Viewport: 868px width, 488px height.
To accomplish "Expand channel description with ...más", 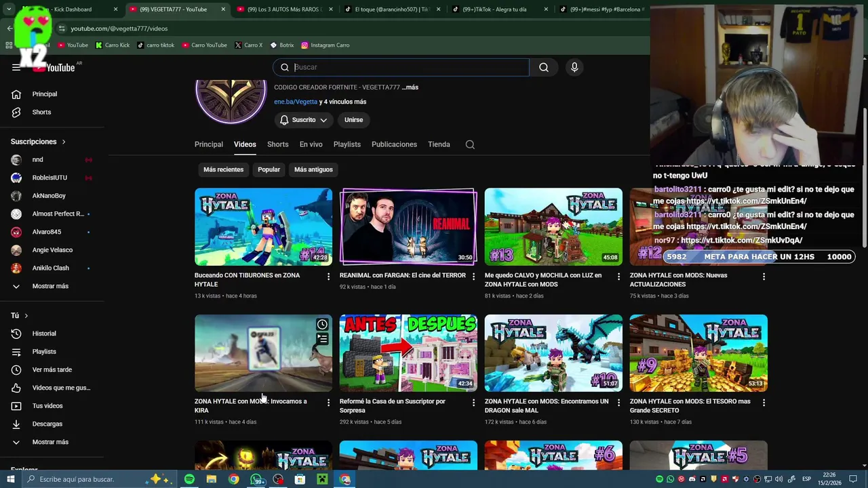I will (410, 87).
